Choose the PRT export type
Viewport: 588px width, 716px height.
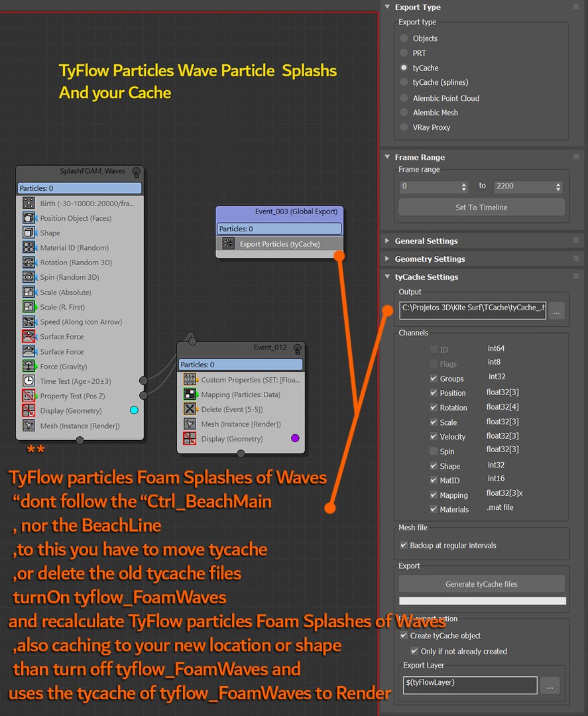[404, 52]
